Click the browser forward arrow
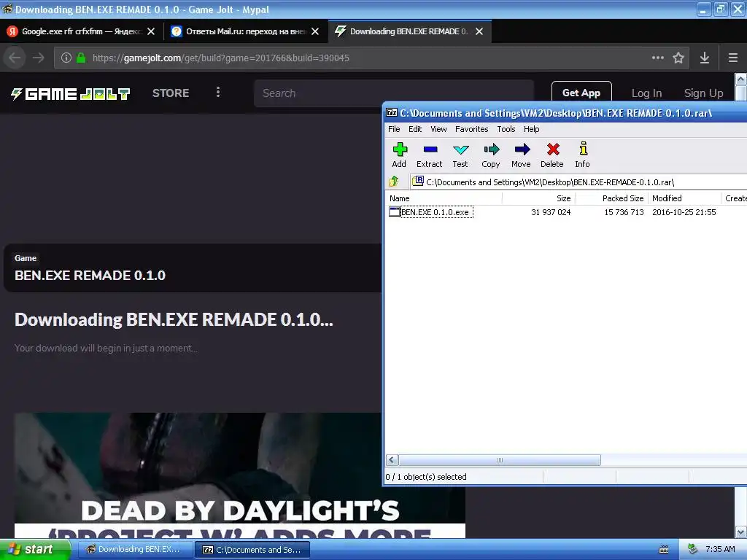The image size is (747, 560). coord(39,58)
